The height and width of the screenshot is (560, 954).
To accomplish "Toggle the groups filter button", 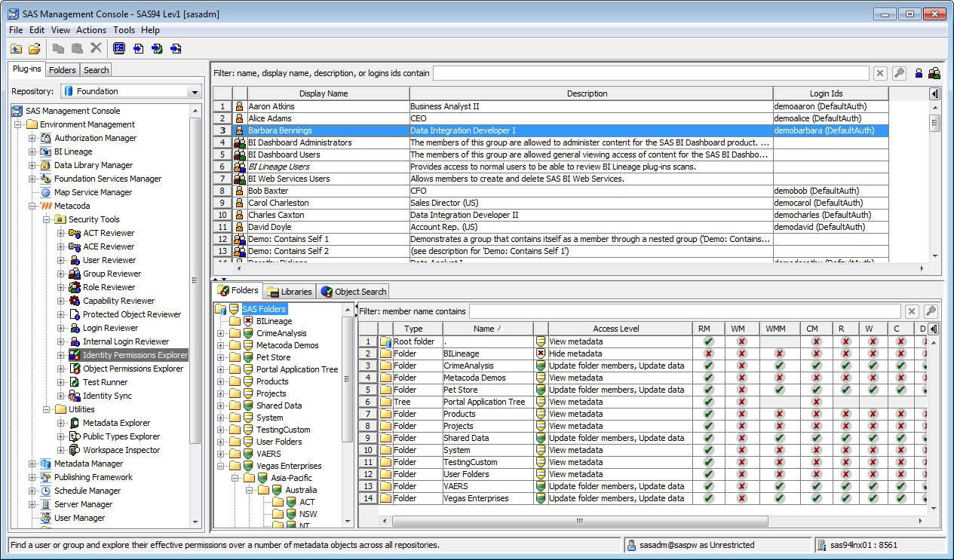I will pyautogui.click(x=934, y=73).
